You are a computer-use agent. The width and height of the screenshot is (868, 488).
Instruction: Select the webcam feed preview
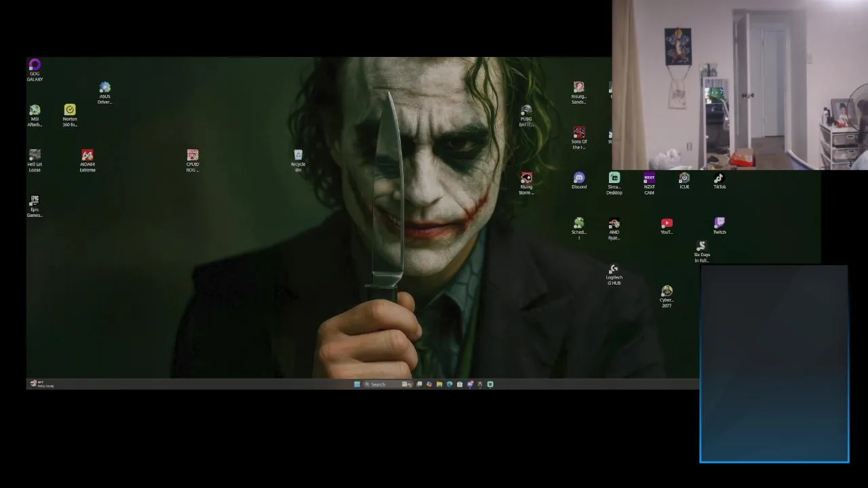740,85
